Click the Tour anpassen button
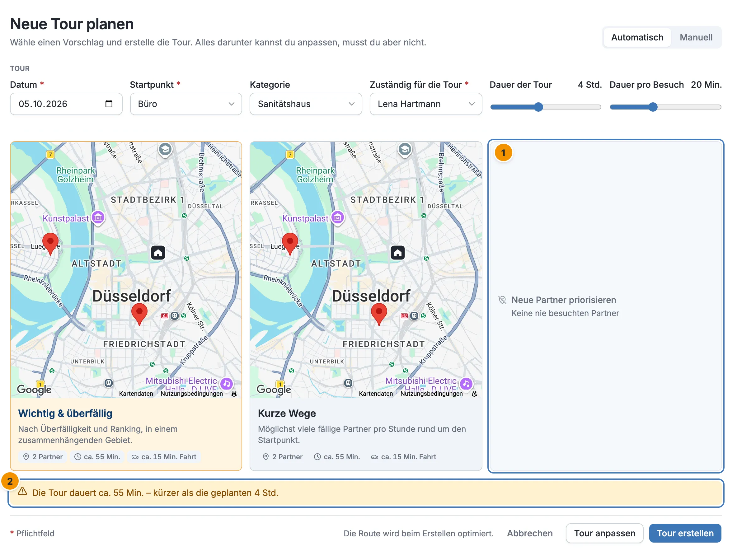Viewport: 737px width, 560px height. (604, 533)
